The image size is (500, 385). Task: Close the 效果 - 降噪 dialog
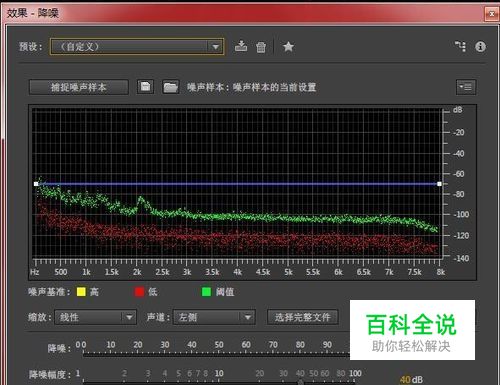click(x=491, y=14)
